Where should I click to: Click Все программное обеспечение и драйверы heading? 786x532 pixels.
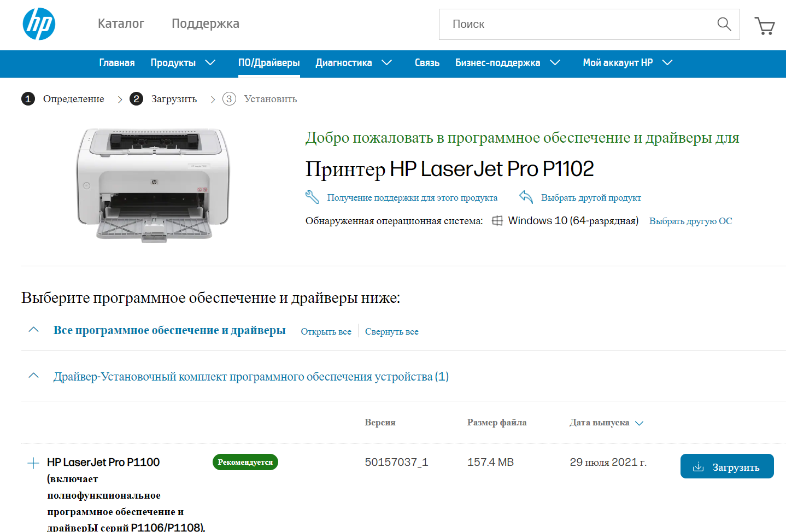point(169,330)
